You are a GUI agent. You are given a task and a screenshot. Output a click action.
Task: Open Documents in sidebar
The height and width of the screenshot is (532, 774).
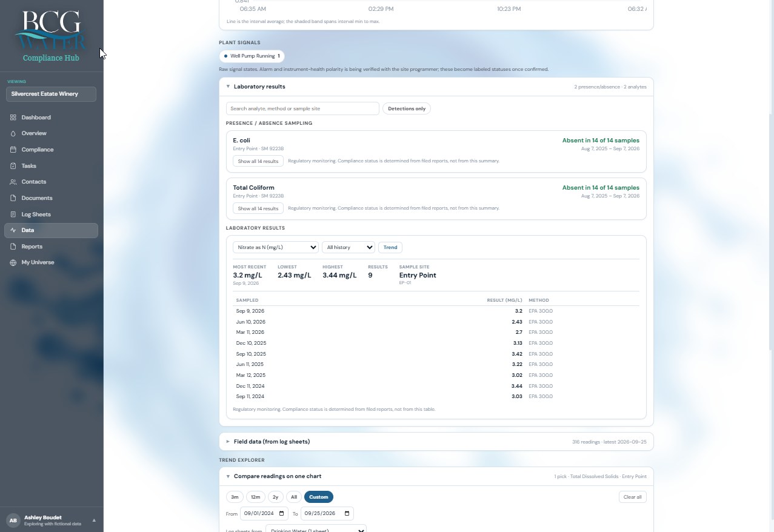pos(51,198)
